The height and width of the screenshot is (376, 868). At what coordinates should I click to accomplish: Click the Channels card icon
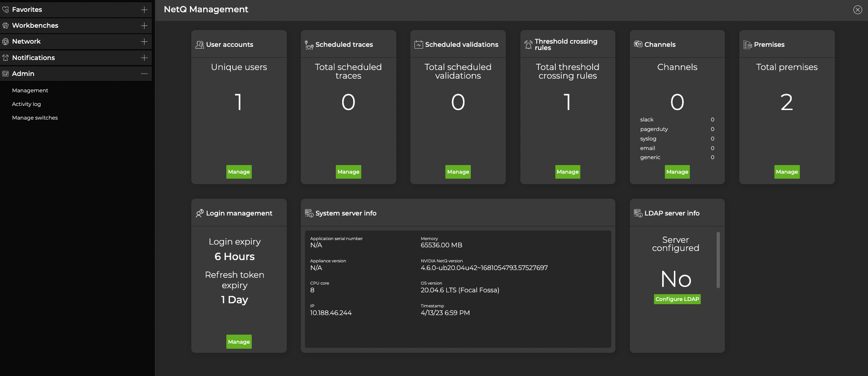click(x=638, y=44)
